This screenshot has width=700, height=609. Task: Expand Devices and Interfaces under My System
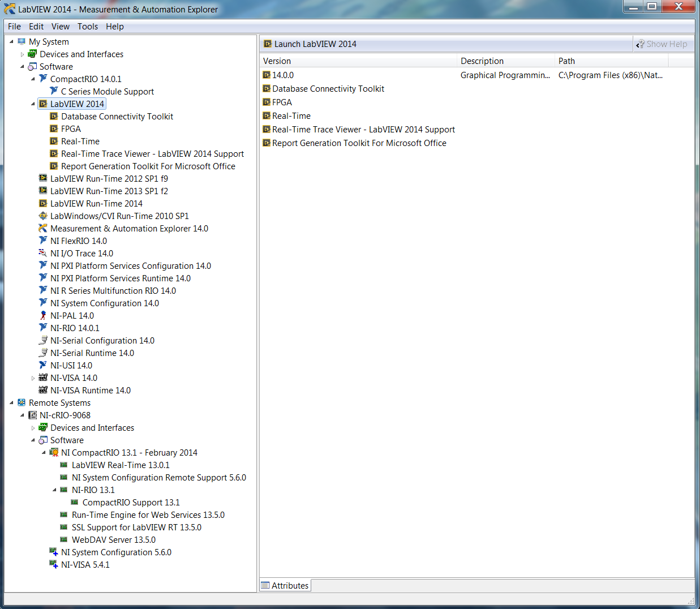22,54
